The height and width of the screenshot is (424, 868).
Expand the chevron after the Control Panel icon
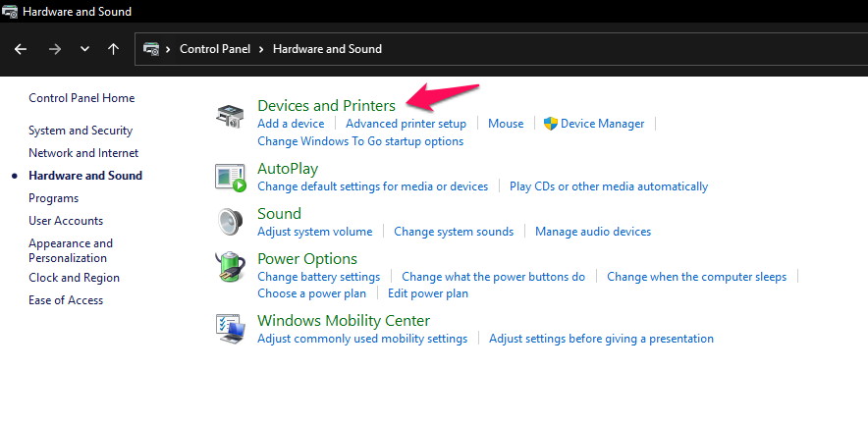(168, 49)
